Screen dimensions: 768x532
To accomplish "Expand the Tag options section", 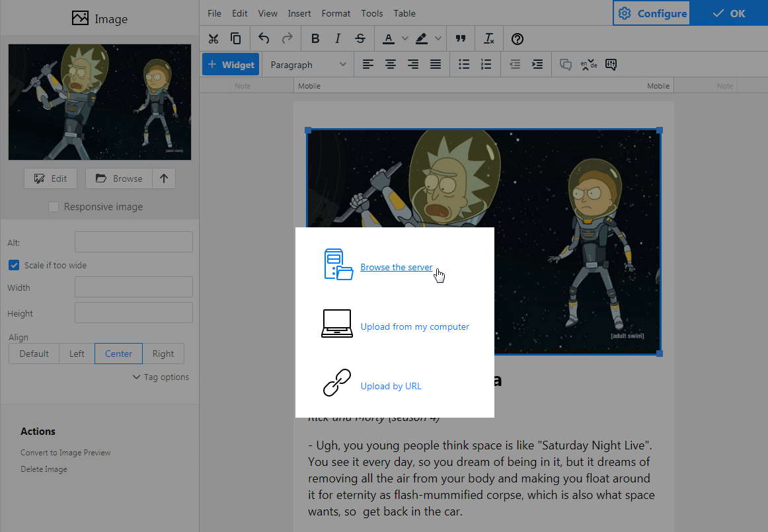I will point(161,377).
